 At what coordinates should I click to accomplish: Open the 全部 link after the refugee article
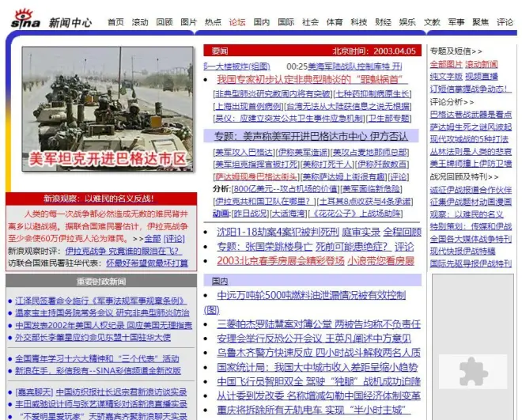click(153, 239)
